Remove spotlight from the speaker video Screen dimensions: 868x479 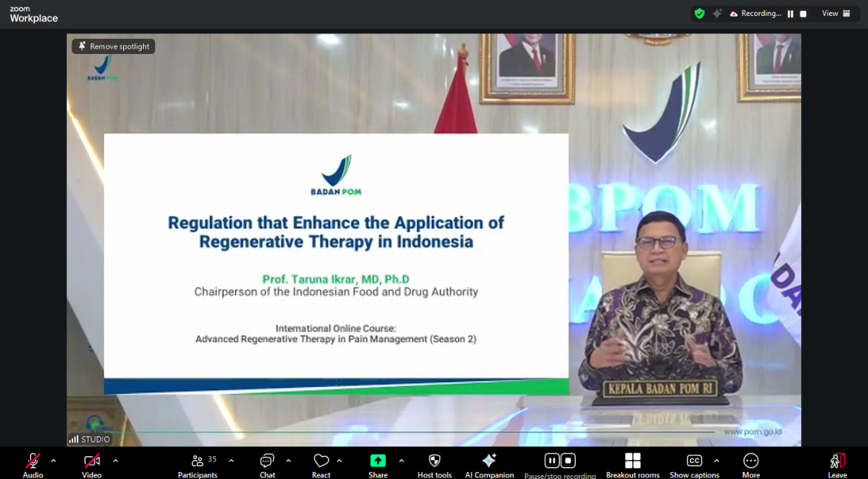(x=113, y=46)
